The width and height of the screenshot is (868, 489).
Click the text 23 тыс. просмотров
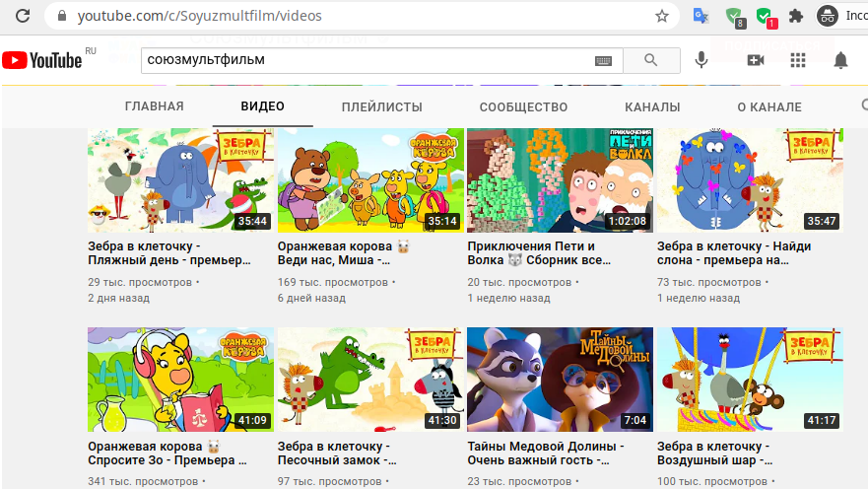(519, 481)
